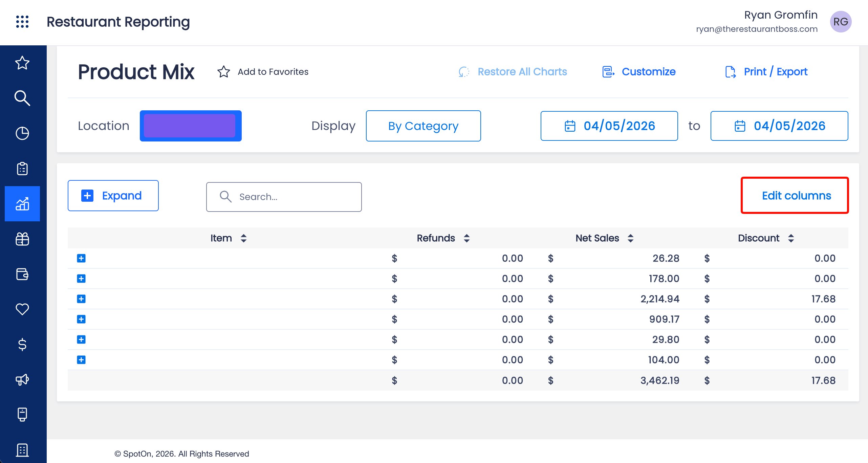Select the megaphone marketing sidebar icon
Image resolution: width=868 pixels, height=463 pixels.
(22, 380)
